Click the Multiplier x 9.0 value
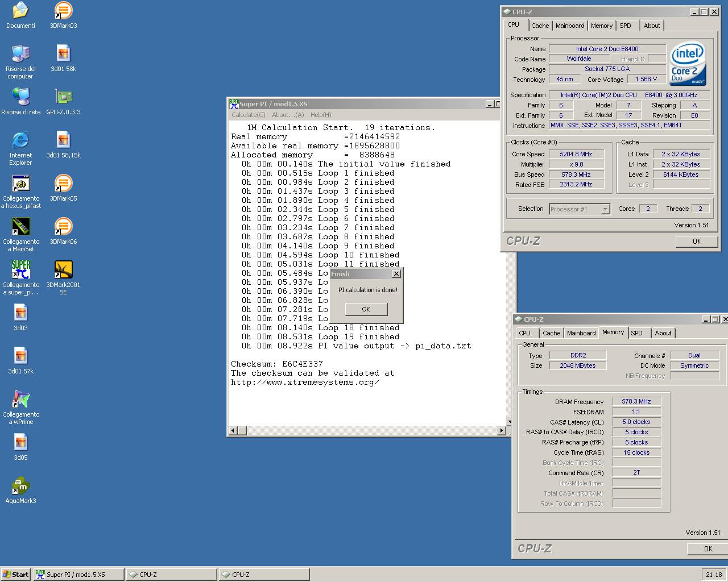 click(576, 164)
